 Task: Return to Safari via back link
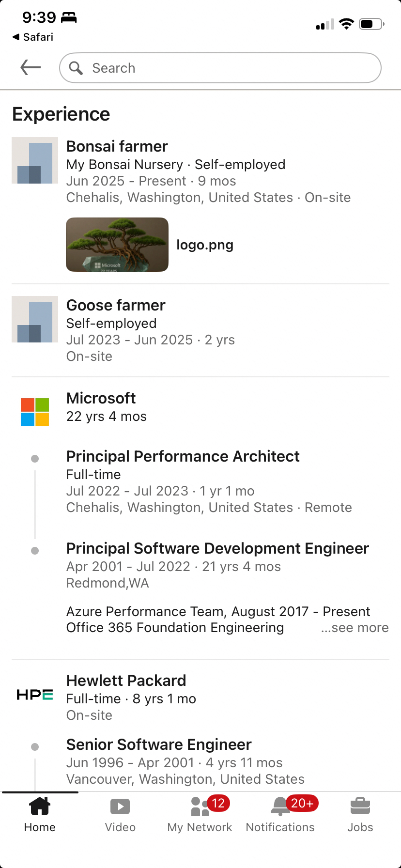[33, 37]
